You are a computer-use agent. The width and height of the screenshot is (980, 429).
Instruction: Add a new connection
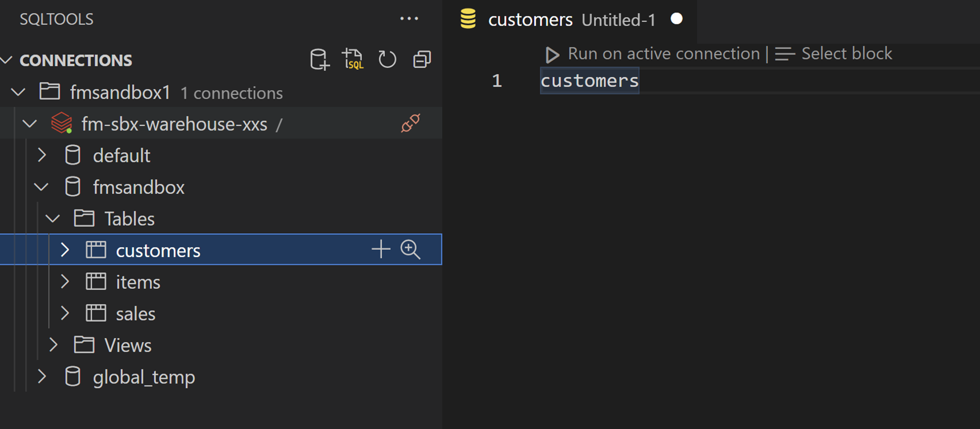[320, 60]
